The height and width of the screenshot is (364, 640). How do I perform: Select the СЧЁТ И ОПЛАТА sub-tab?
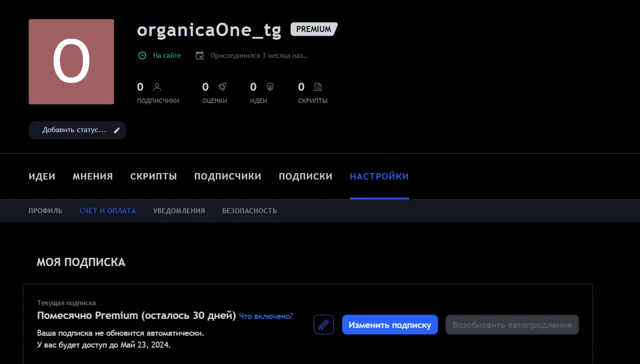(x=108, y=211)
